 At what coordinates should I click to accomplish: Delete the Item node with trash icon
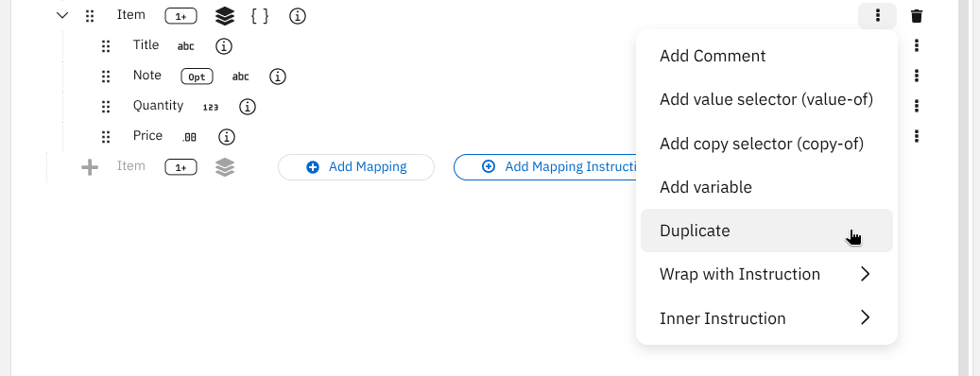point(917,16)
